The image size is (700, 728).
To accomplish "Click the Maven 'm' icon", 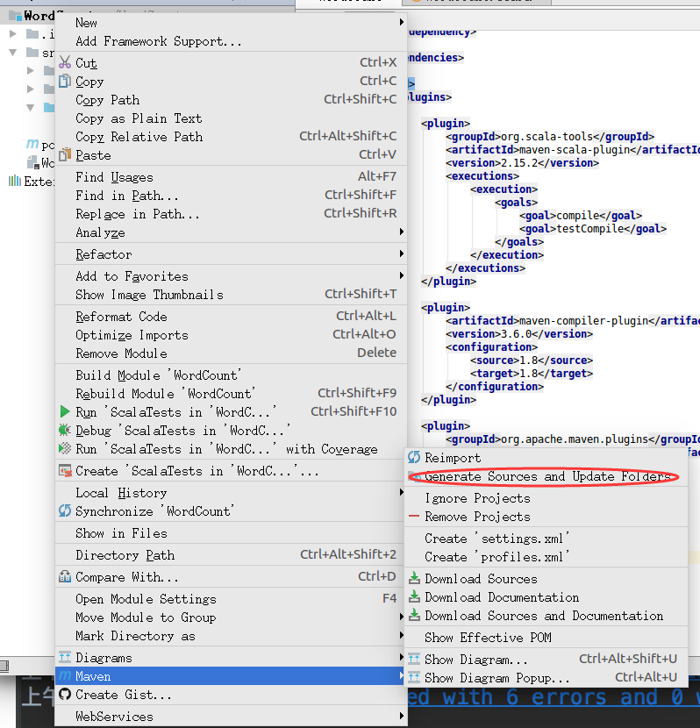I will tap(65, 675).
